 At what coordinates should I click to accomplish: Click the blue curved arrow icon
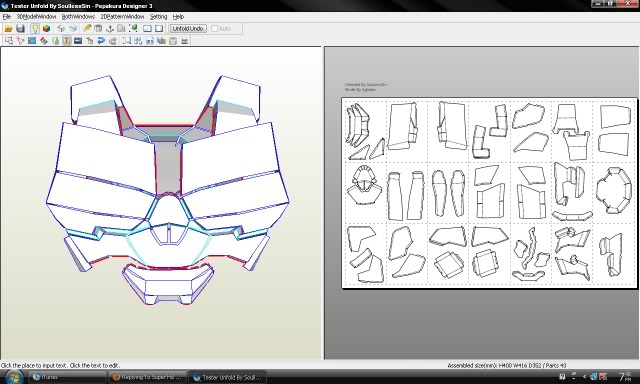pos(101,40)
